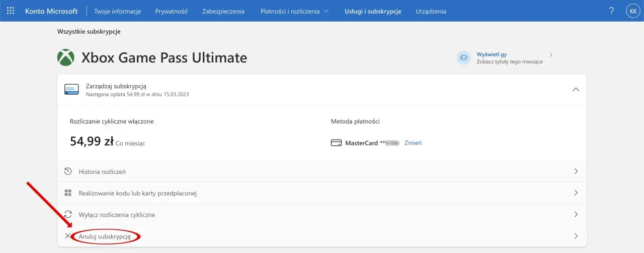Click the Zmień payment method link

point(413,143)
